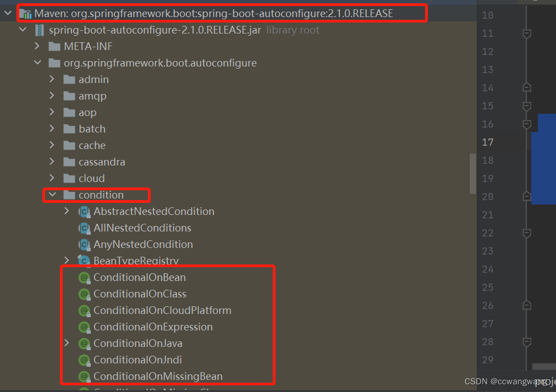556x392 pixels.
Task: Click the annotation icon beside ConditionalOnBean
Action: coord(84,277)
